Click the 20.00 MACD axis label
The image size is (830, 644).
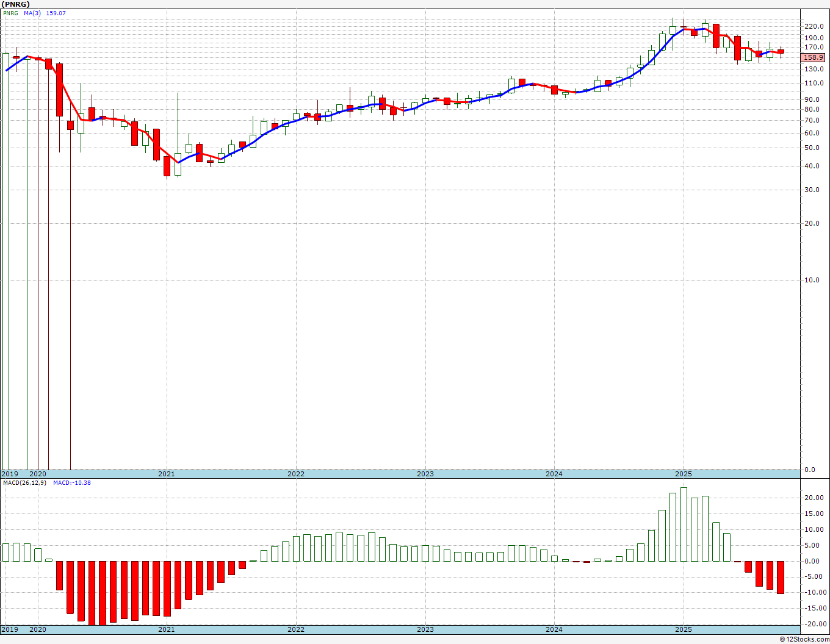pos(813,498)
